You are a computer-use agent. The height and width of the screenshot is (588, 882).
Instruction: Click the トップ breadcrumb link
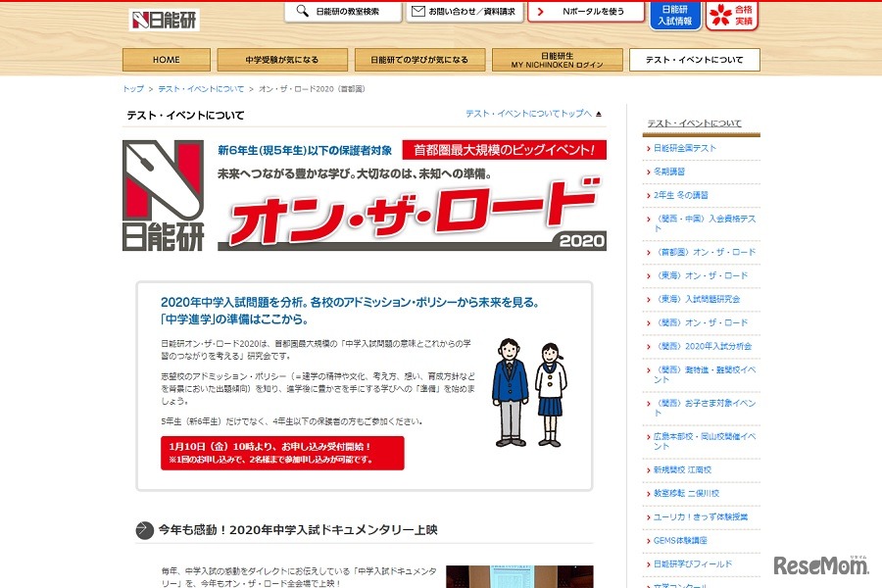pos(132,87)
